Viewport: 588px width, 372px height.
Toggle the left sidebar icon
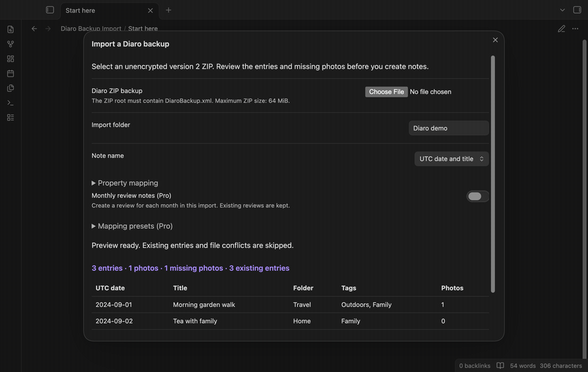pos(50,10)
